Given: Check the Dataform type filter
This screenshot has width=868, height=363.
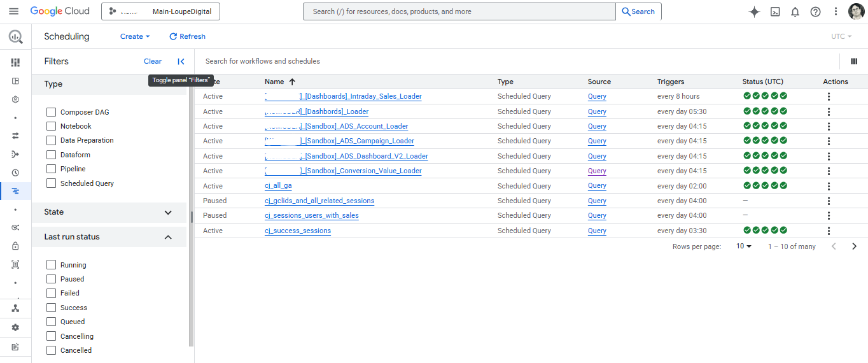Looking at the screenshot, I should coord(52,155).
